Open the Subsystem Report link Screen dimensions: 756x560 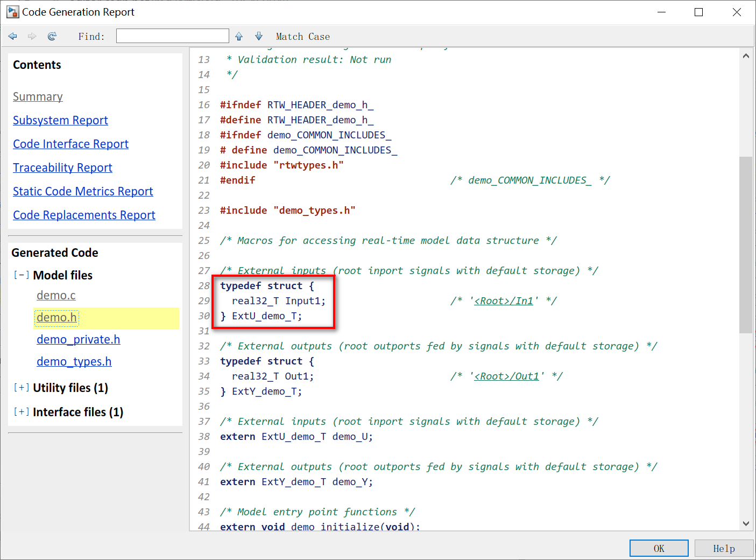(60, 121)
